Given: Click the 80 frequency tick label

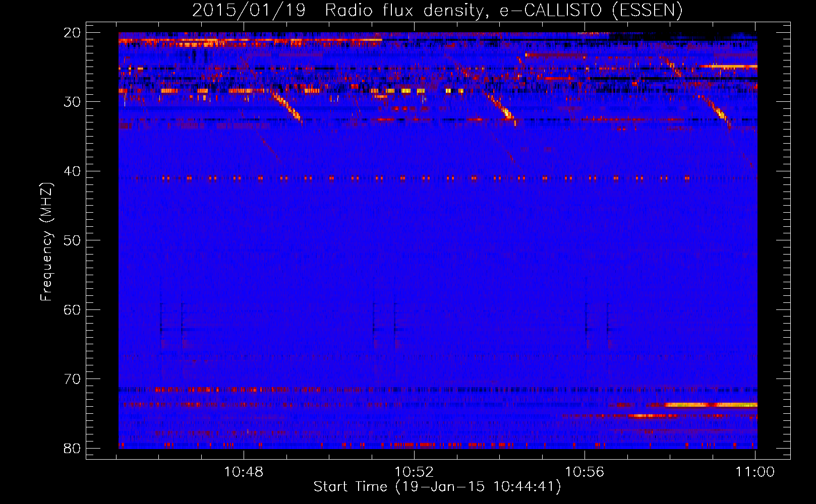Looking at the screenshot, I should [x=73, y=449].
